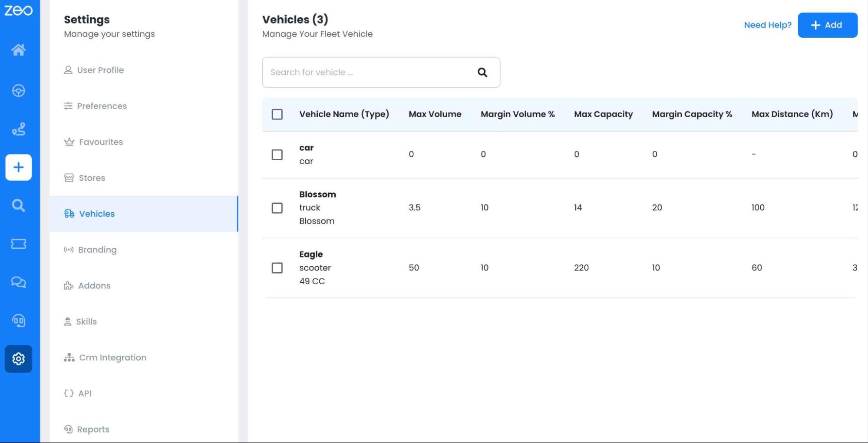Click the Add vehicle button

(827, 25)
